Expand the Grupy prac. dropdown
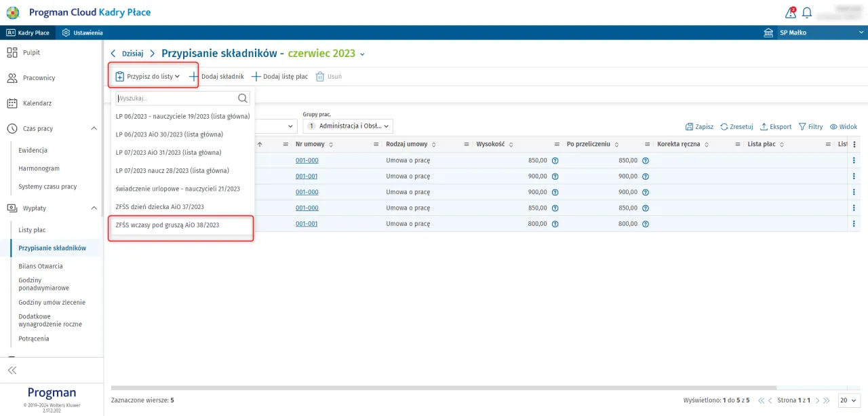 [x=349, y=126]
